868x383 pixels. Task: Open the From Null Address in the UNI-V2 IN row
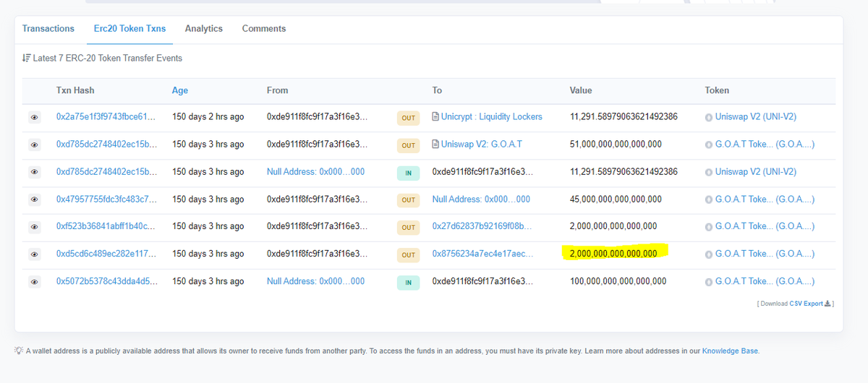coord(315,171)
